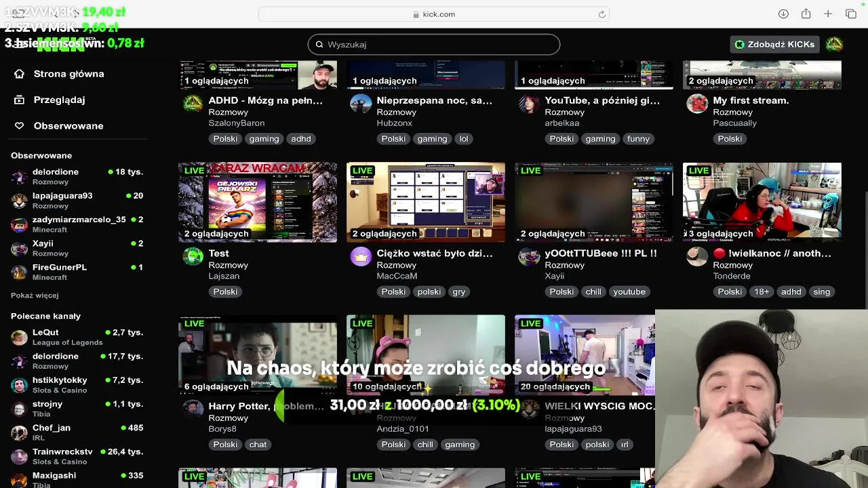Open Przeglądaj browse icon in sidebar
Screen dimensions: 868x488
[x=19, y=100]
